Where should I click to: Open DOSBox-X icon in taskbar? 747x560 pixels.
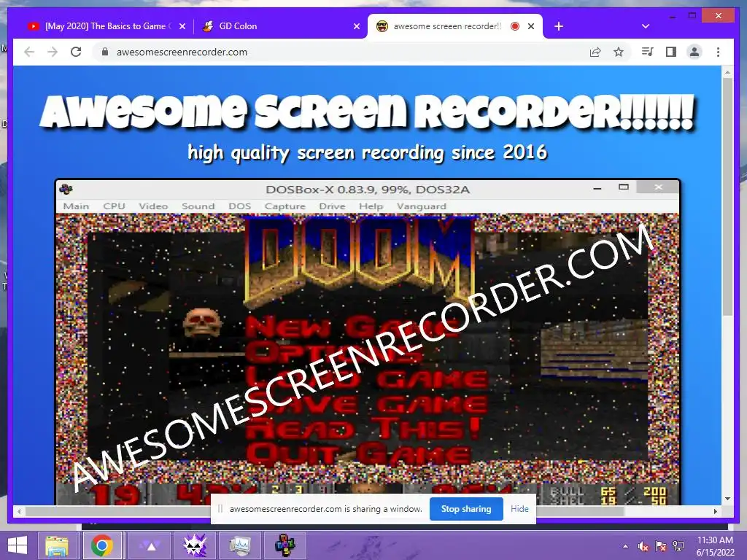[x=285, y=545]
